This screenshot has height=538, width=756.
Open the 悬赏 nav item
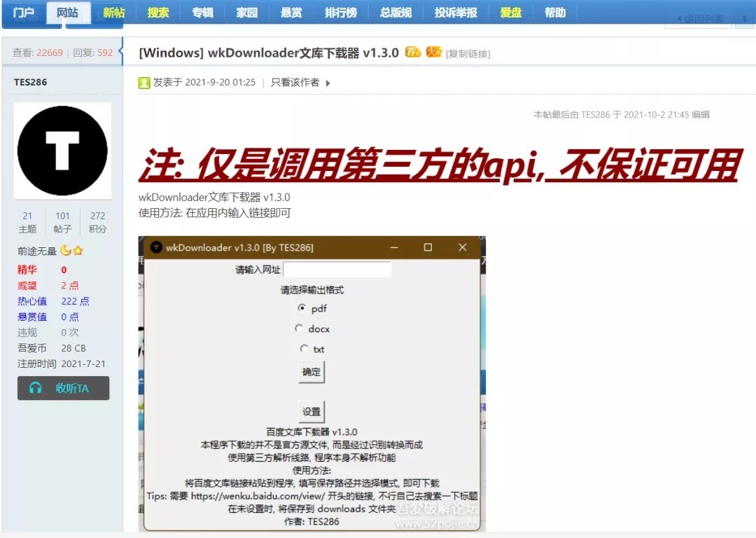pos(291,13)
